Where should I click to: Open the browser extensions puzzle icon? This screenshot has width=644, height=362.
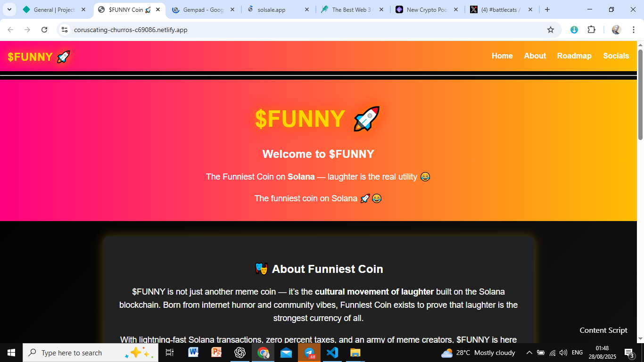click(591, 30)
